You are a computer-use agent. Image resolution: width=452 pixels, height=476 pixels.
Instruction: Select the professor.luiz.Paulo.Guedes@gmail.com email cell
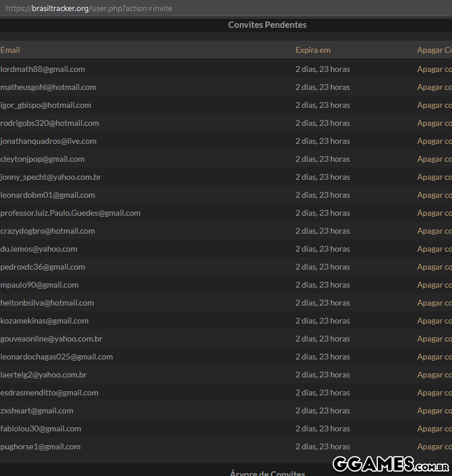click(x=70, y=213)
